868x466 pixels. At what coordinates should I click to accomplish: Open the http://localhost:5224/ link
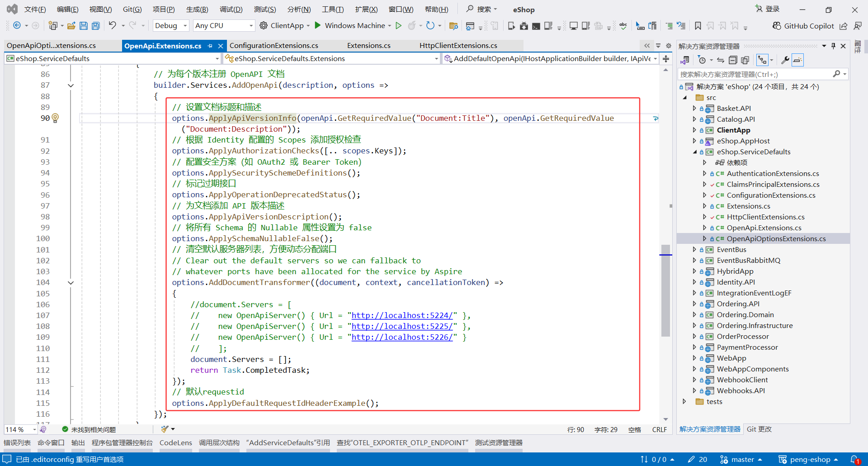pos(402,316)
